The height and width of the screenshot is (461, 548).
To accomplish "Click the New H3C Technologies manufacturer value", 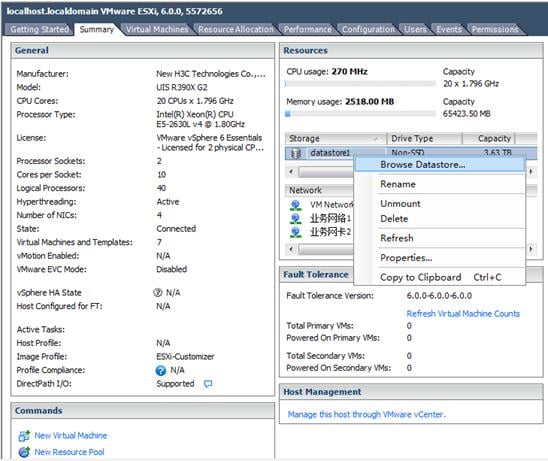I will (x=211, y=74).
